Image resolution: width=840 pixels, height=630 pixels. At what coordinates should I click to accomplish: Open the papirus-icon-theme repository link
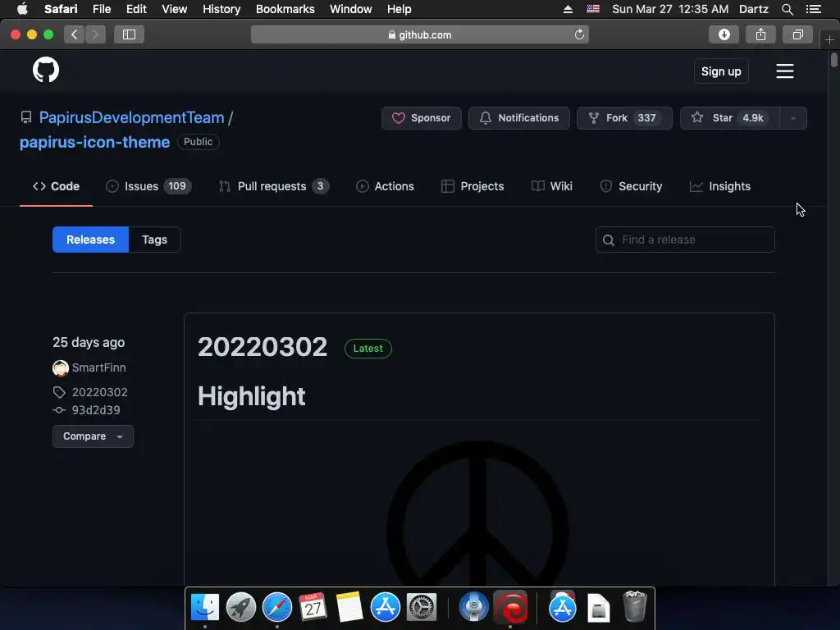[95, 143]
